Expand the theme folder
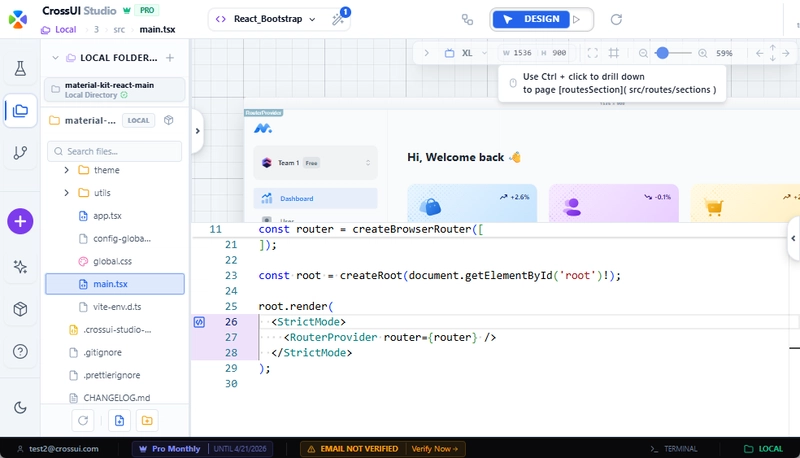The height and width of the screenshot is (458, 800). (66, 170)
